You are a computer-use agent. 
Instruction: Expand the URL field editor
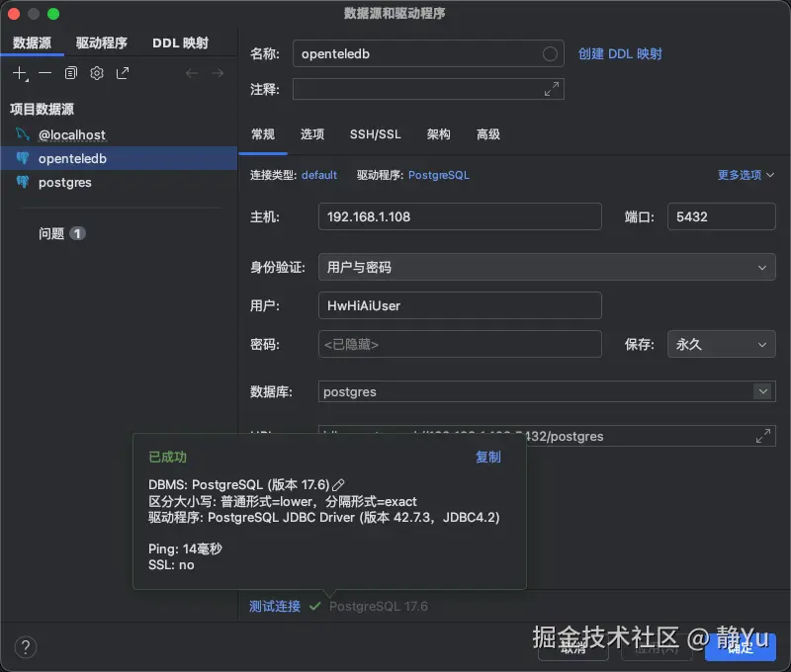762,436
